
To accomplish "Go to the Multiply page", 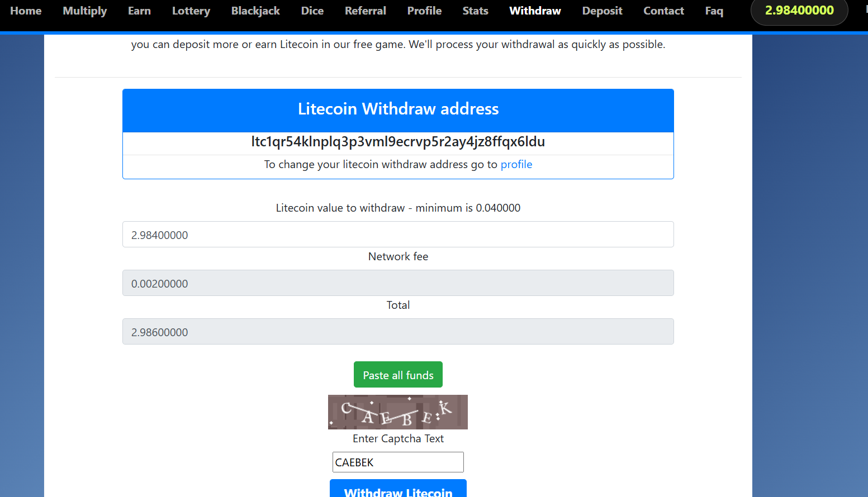I will click(85, 11).
